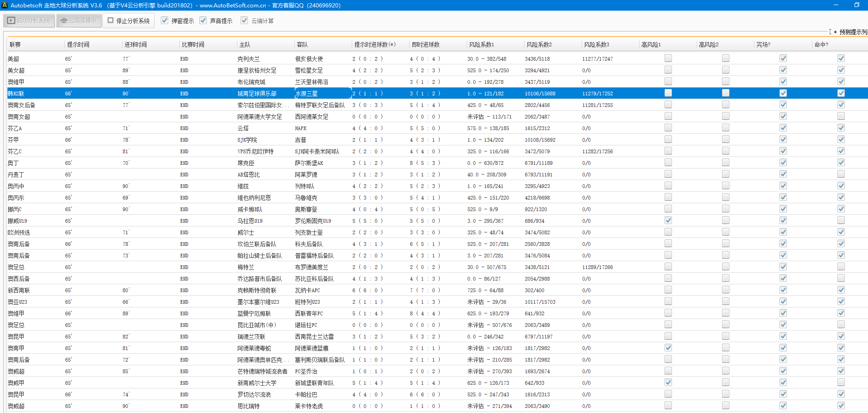The image size is (868, 413).
Task: Check 高风险2 box in the 美超 row
Action: point(725,58)
